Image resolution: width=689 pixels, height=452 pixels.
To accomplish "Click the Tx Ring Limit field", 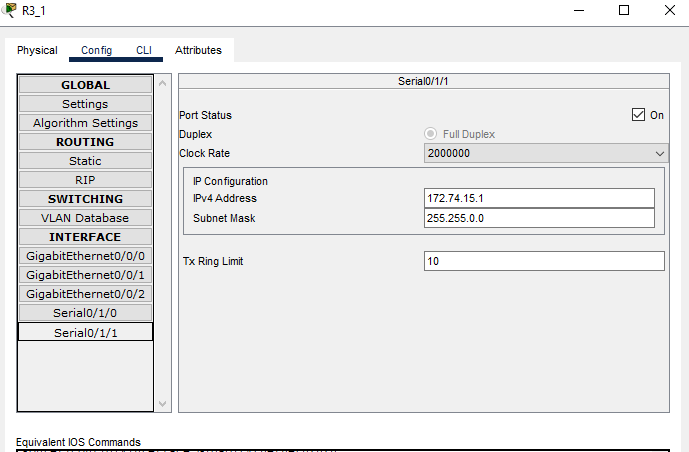I will (x=544, y=261).
